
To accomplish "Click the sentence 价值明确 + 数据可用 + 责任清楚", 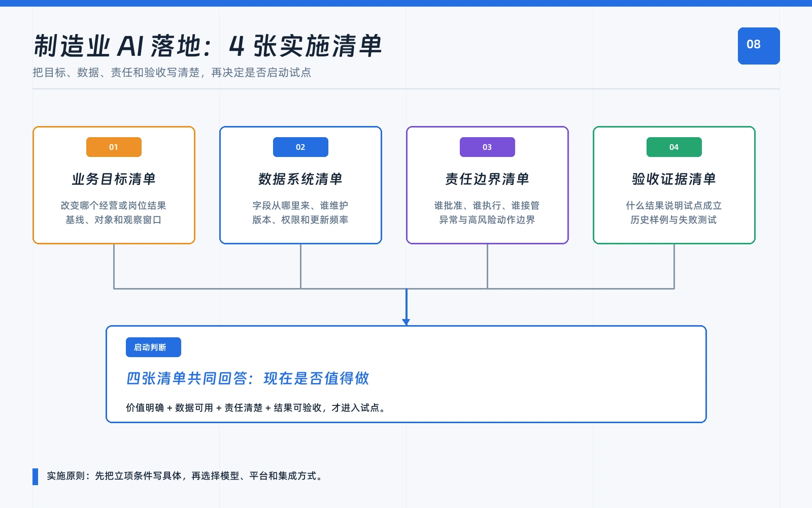I will pyautogui.click(x=194, y=408).
